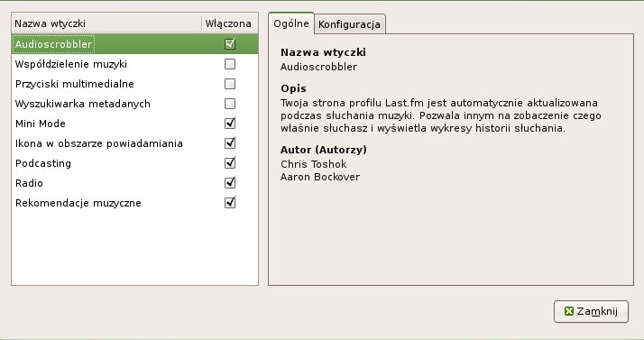Uncheck Ikona w obszarze powiadamiania
Image resolution: width=644 pixels, height=340 pixels.
coord(230,142)
